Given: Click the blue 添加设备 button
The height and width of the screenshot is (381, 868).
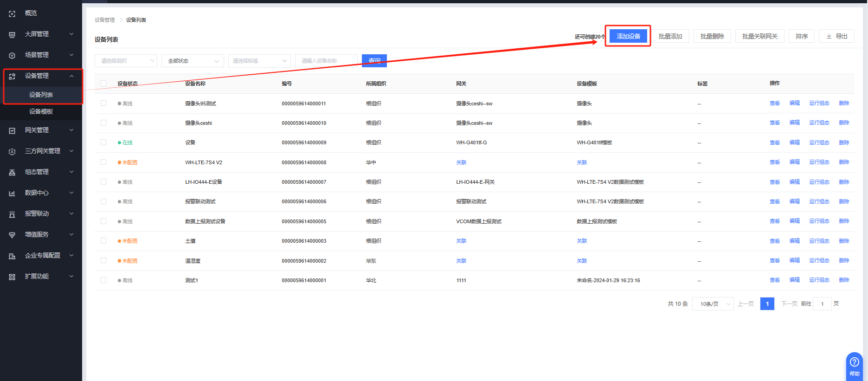Looking at the screenshot, I should 628,36.
